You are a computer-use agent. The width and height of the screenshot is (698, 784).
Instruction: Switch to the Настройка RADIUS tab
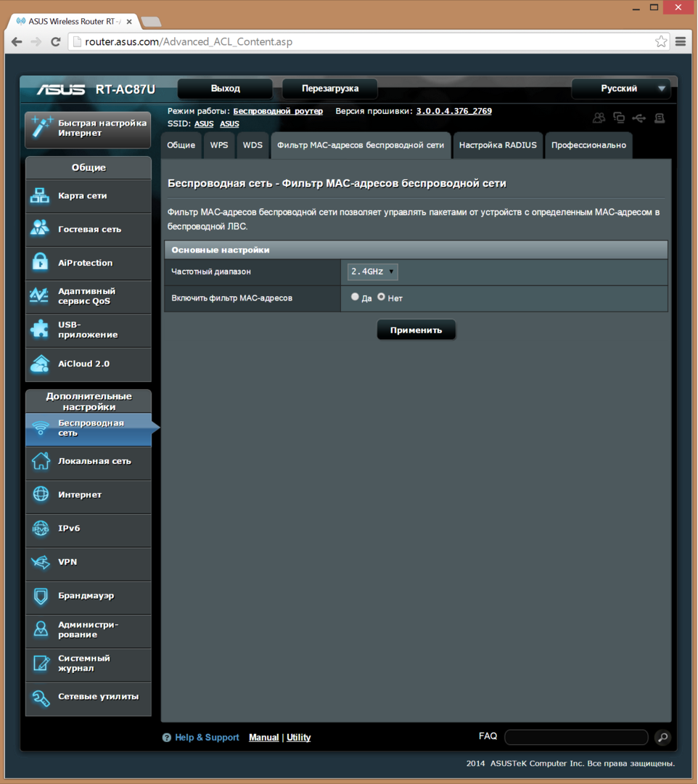(x=498, y=145)
